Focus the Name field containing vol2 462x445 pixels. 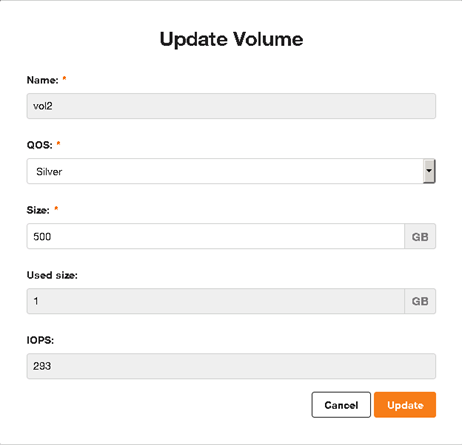click(231, 106)
